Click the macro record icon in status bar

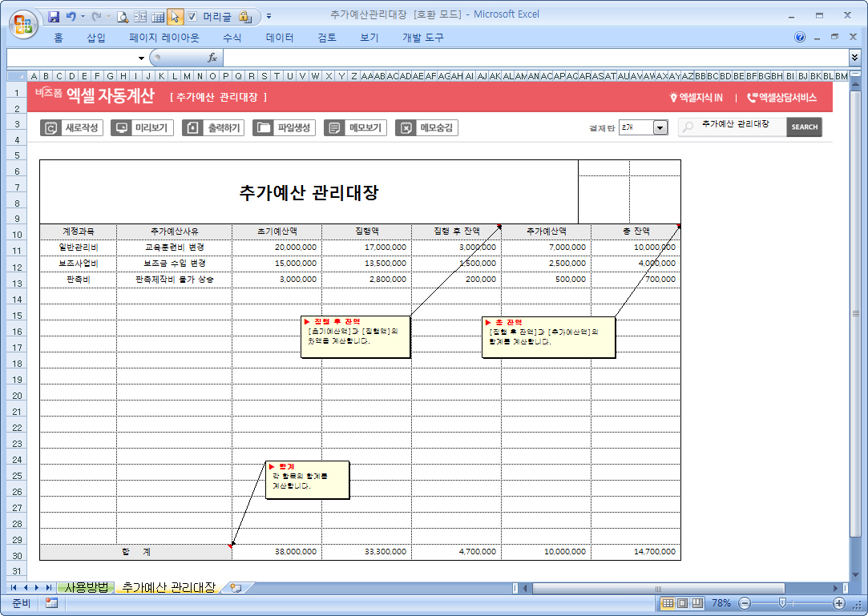(51, 603)
